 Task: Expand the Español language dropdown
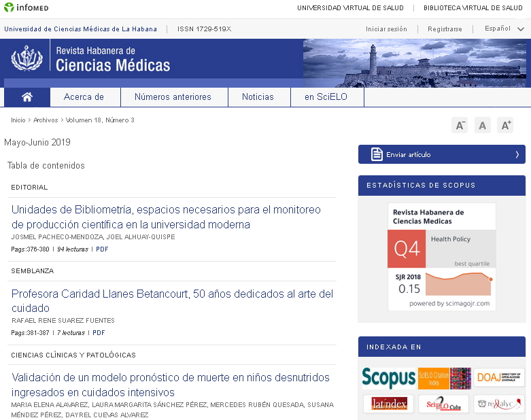(504, 29)
